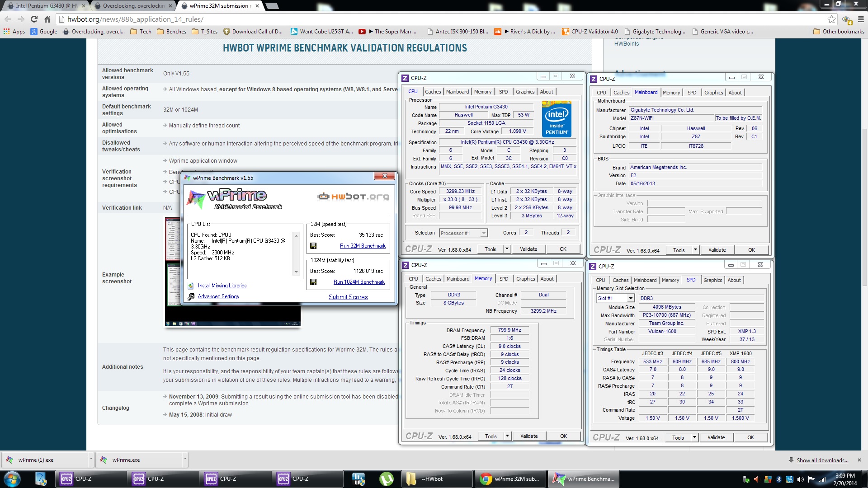Run the 32M Benchmark in wPrime
This screenshot has height=488, width=868.
click(363, 246)
